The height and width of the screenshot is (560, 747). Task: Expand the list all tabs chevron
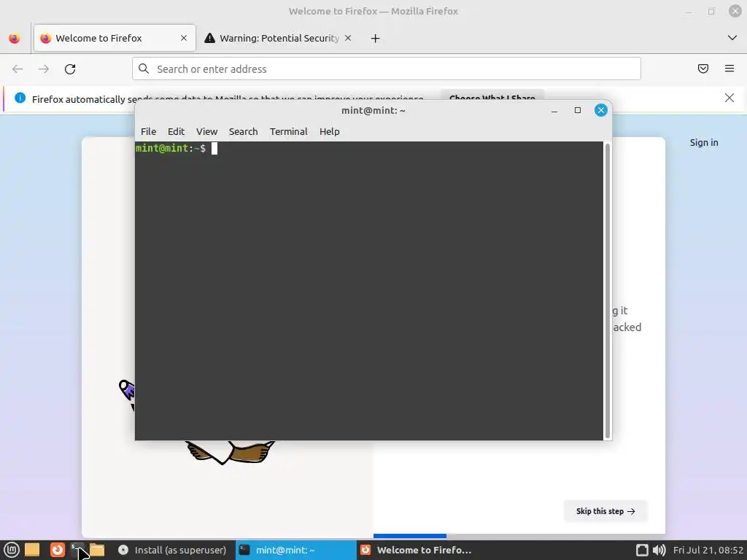[732, 38]
